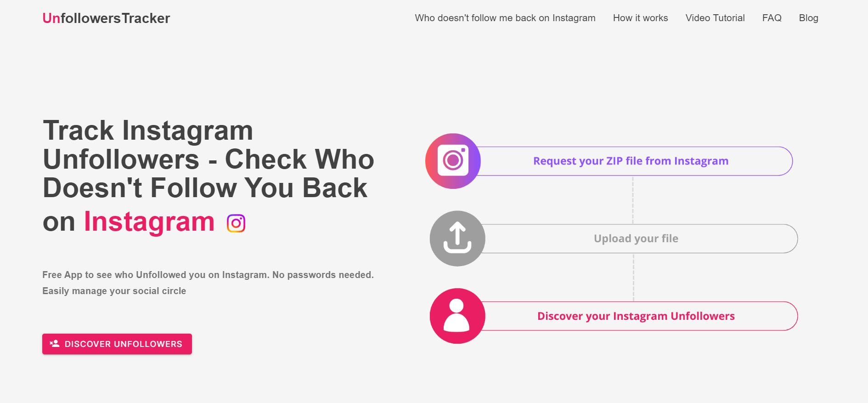Image resolution: width=868 pixels, height=403 pixels.
Task: Click the pink "Instagram" word in the heading
Action: (x=149, y=222)
